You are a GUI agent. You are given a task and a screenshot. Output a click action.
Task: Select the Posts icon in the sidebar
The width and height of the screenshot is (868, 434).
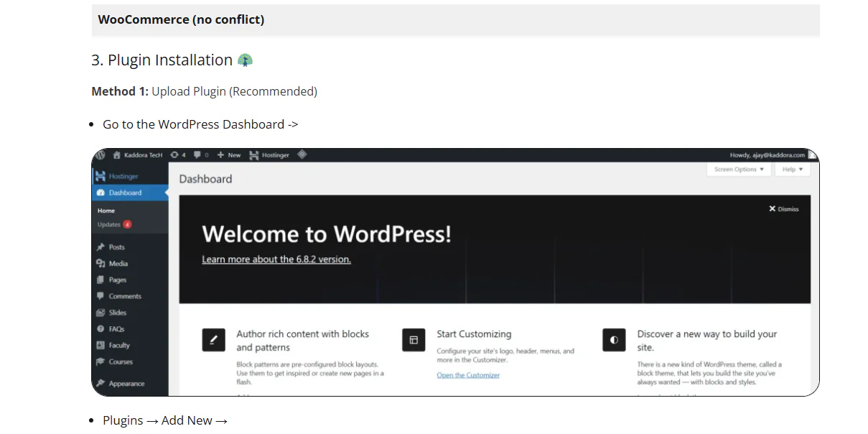pyautogui.click(x=100, y=247)
